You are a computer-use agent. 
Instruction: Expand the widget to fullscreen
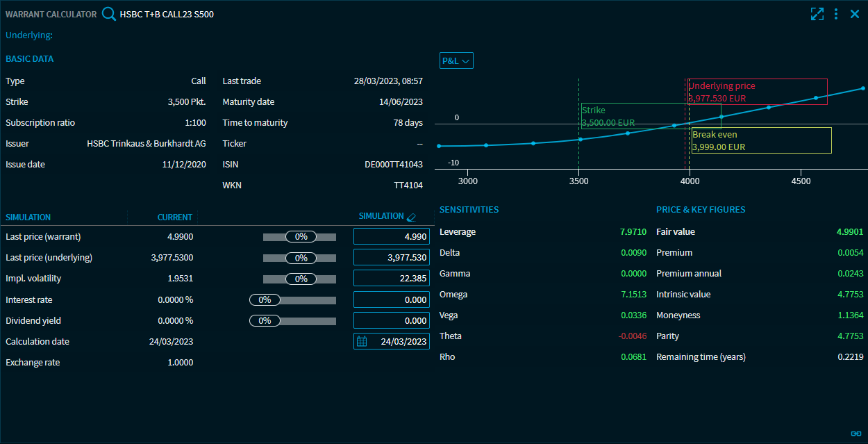(817, 14)
